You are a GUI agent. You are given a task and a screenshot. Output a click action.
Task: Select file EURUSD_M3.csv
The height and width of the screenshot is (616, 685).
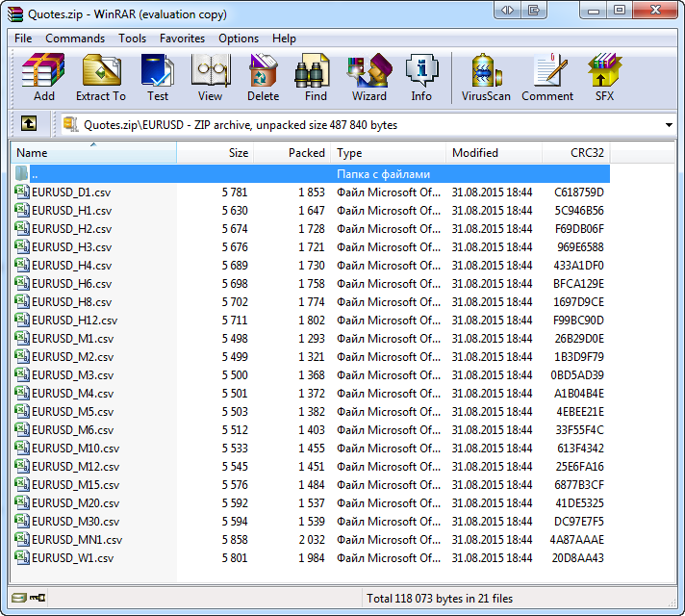[x=310, y=375]
